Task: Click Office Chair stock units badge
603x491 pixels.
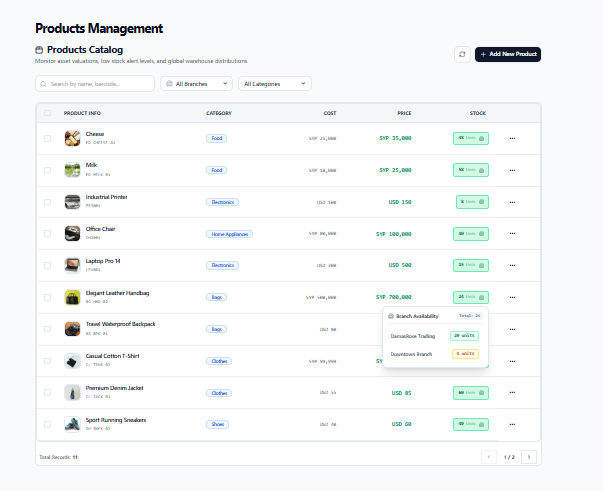Action: pyautogui.click(x=471, y=234)
